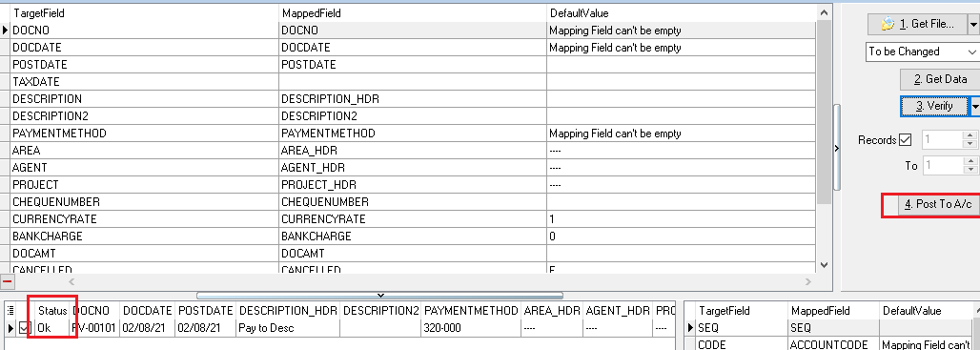Click the DefaultValue column header in main grid
Viewport: 980px width, 350px height.
[681, 13]
